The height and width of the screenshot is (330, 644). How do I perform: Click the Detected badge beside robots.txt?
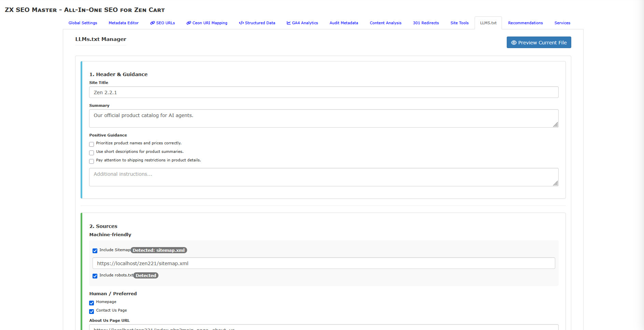(x=146, y=275)
